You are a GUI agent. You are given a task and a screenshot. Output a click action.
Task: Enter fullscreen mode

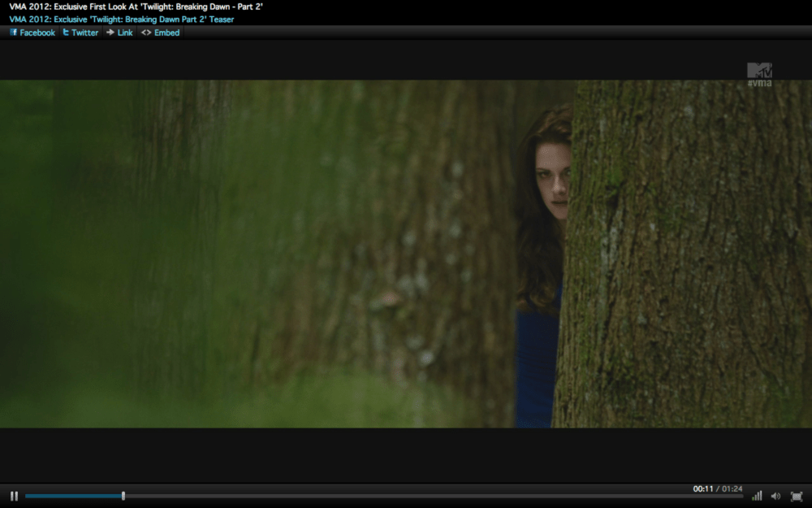[796, 496]
